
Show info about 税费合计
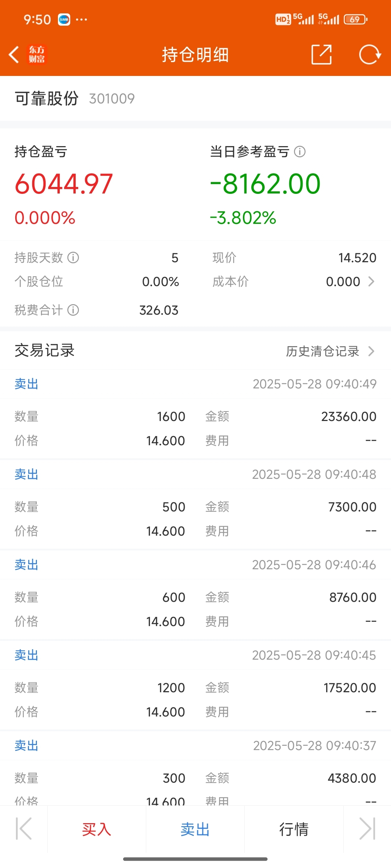[x=73, y=310]
